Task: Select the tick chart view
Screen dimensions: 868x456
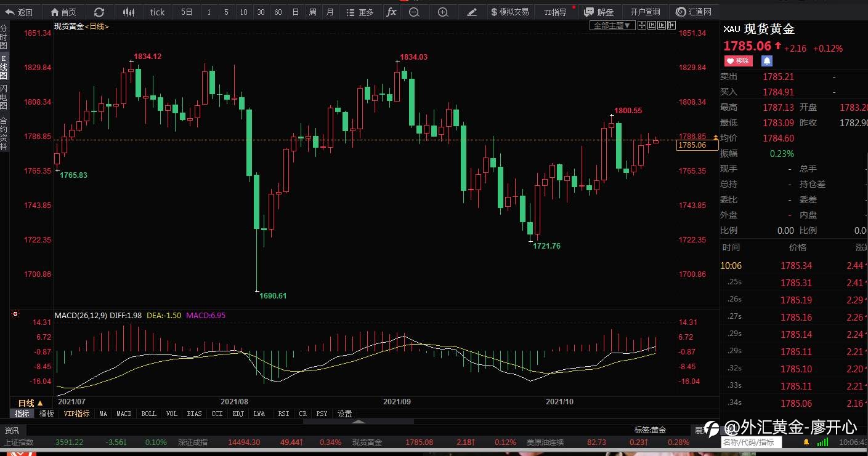Action: click(157, 12)
